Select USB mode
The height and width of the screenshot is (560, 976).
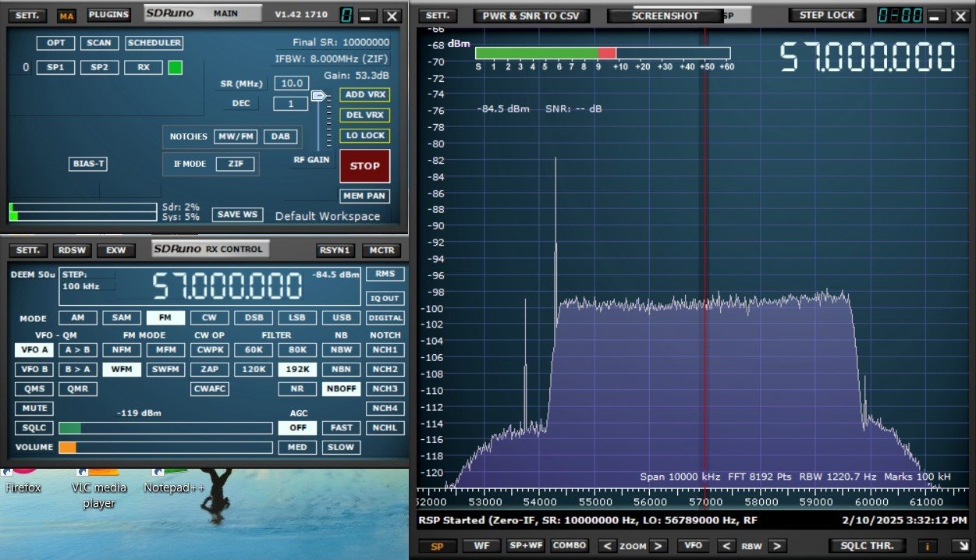point(342,318)
